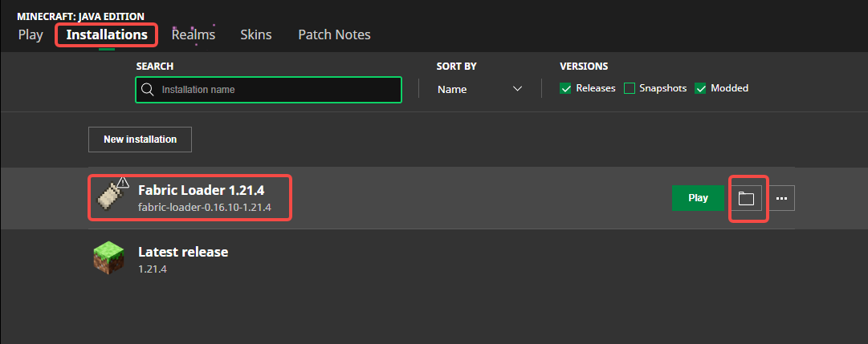
Task: Click the three-dot more options button
Action: [781, 198]
